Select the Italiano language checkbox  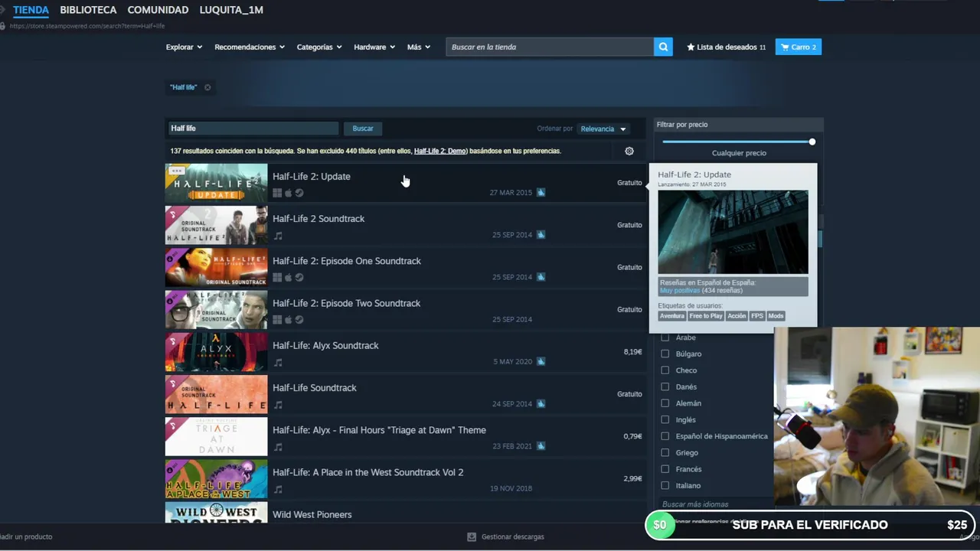(665, 485)
